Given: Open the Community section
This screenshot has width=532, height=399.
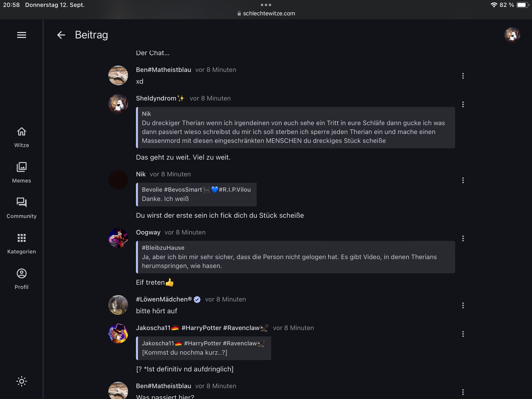Looking at the screenshot, I should pos(22,208).
